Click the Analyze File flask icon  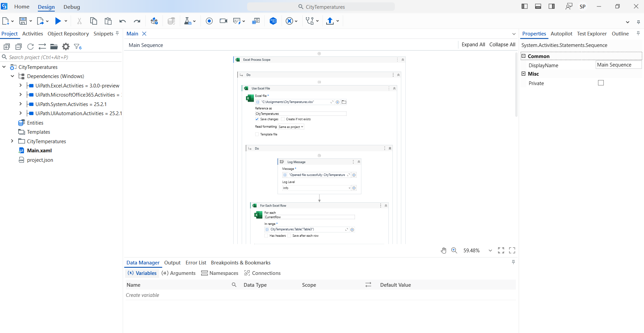pyautogui.click(x=188, y=21)
